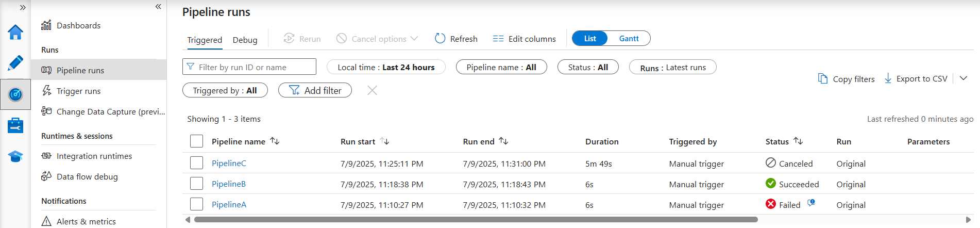
Task: Click the Refresh icon
Action: [x=440, y=39]
